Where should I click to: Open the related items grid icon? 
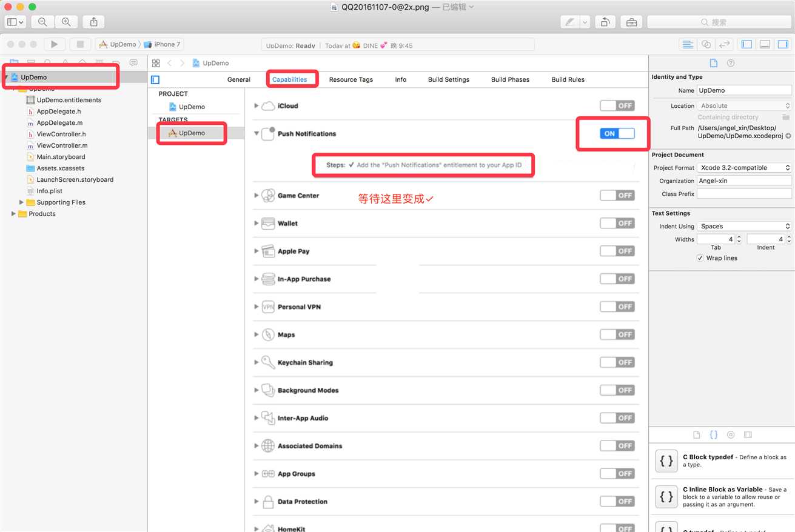tap(156, 63)
